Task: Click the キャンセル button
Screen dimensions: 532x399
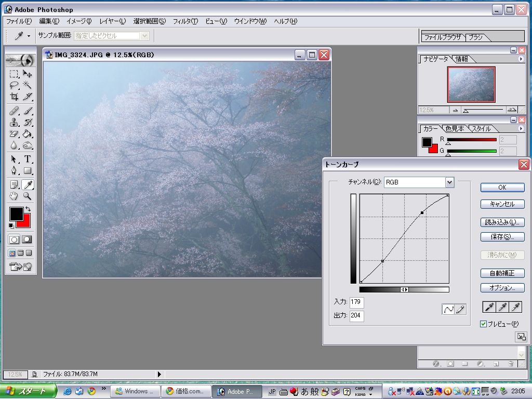Action: (502, 204)
